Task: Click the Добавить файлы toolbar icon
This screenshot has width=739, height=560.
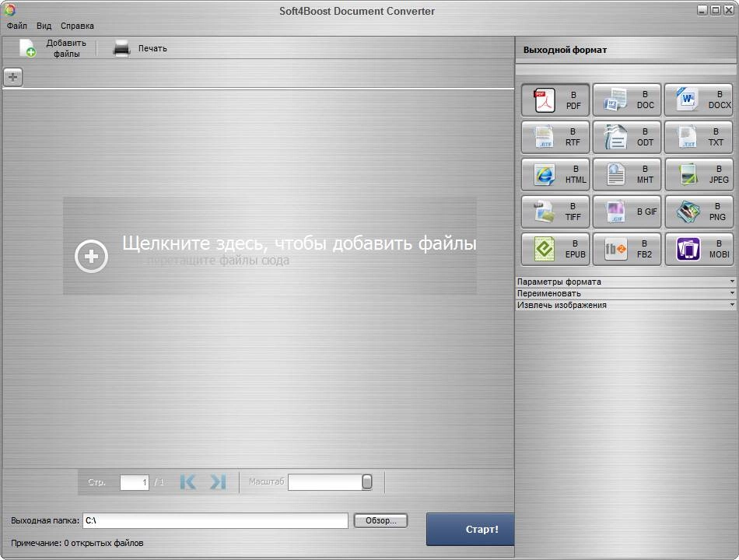Action: pos(28,48)
